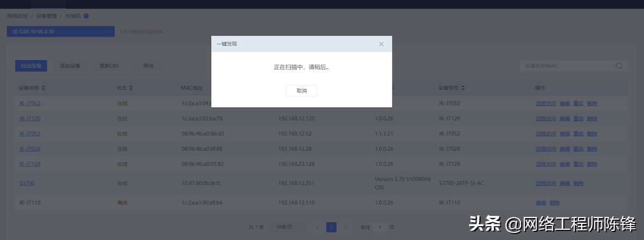Click the 添加设备 button

70,66
